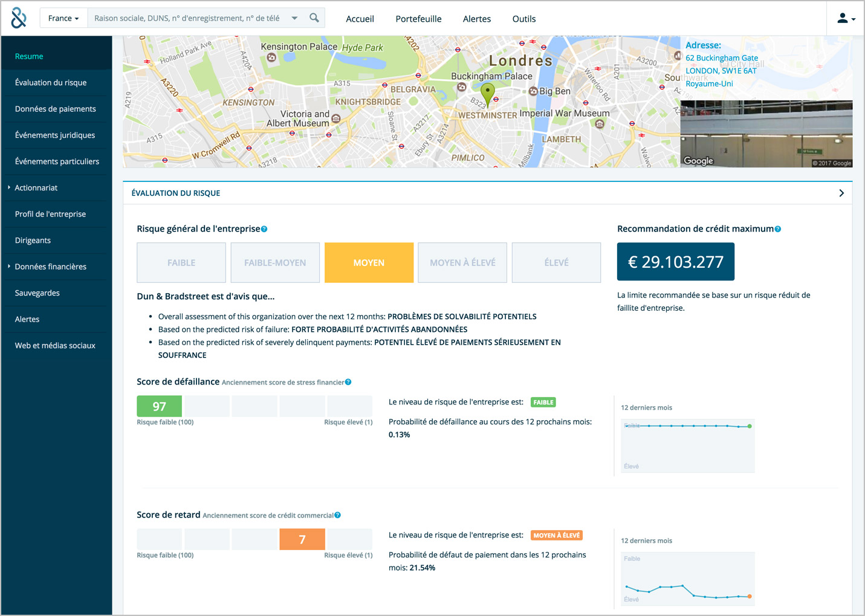Click the Kensington Palace map marker
This screenshot has height=616, width=865.
pyautogui.click(x=271, y=57)
